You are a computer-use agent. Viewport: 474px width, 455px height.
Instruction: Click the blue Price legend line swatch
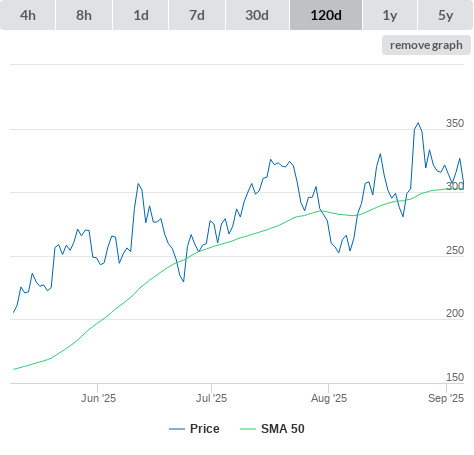click(x=177, y=429)
